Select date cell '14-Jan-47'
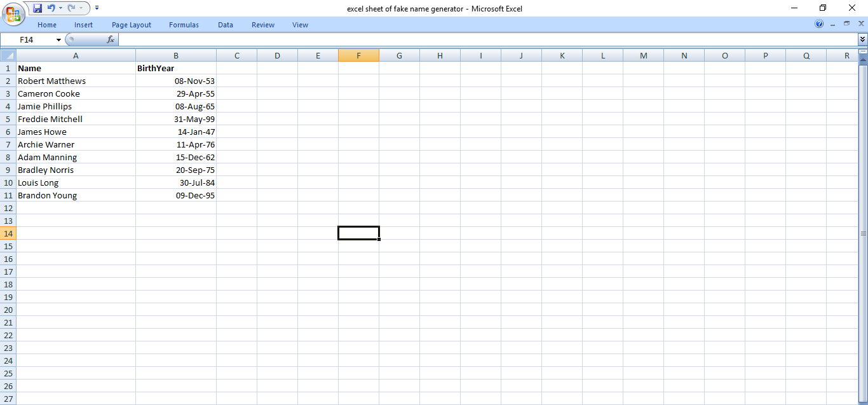 coord(176,132)
